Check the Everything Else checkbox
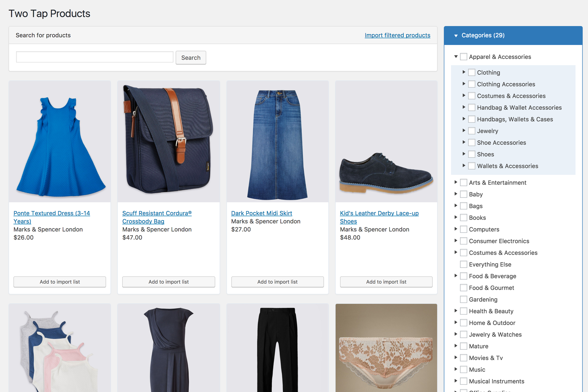Image resolution: width=588 pixels, height=392 pixels. click(x=464, y=264)
